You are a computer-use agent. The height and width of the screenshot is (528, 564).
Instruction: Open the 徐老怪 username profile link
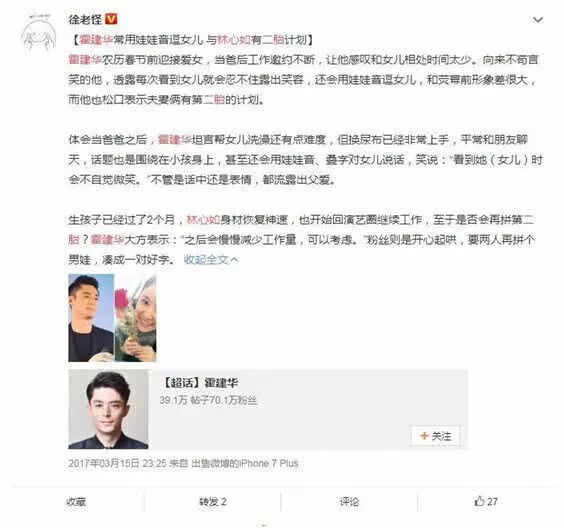point(85,19)
